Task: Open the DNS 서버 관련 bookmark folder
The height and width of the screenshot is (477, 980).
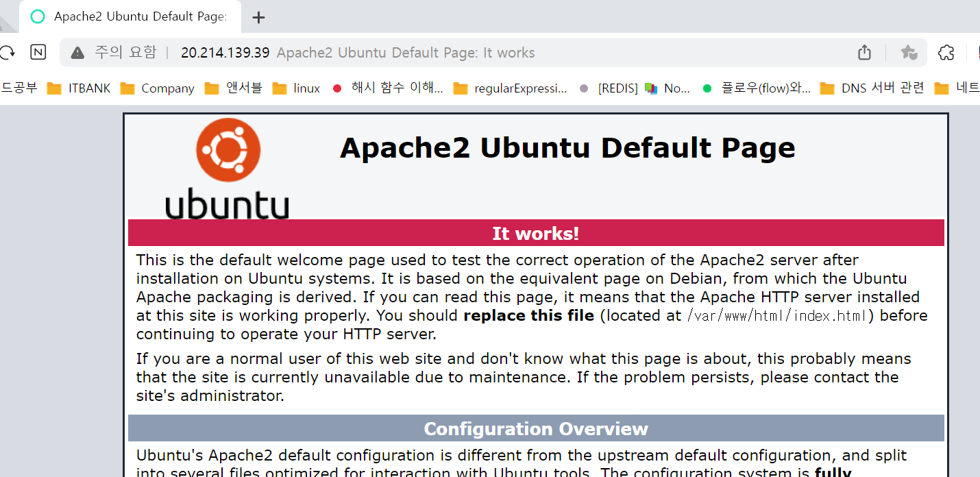Action: point(872,88)
